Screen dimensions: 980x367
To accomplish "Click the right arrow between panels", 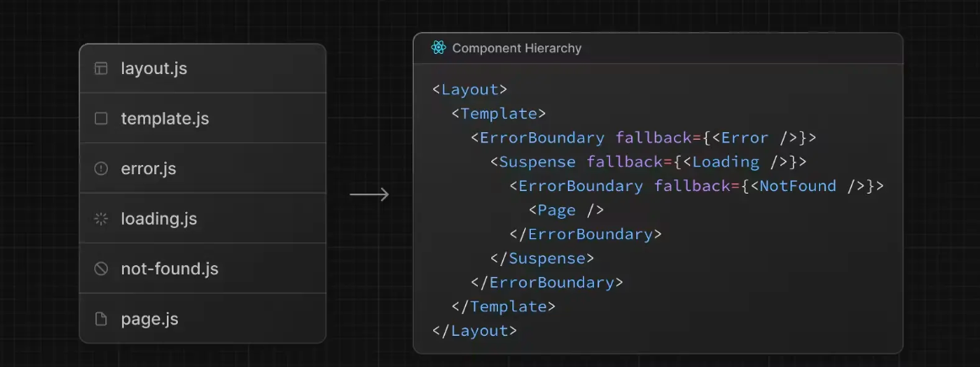I will click(x=369, y=194).
